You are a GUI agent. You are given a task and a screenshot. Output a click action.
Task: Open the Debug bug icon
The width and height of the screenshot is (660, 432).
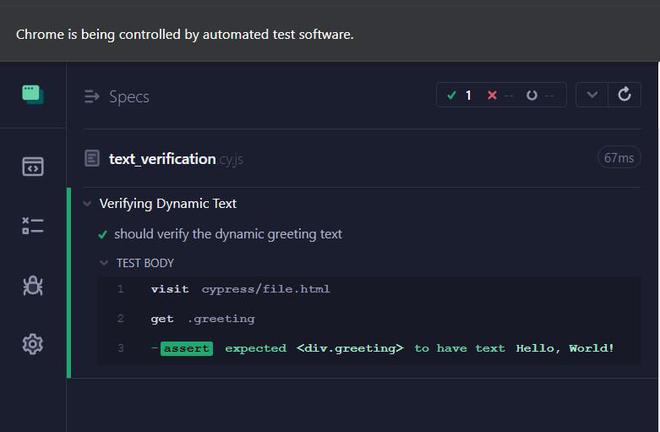click(x=32, y=285)
